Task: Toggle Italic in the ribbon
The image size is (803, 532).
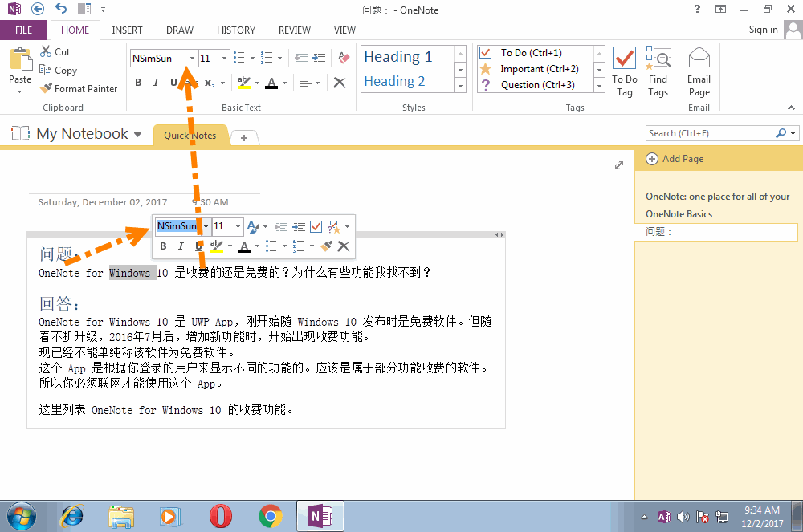Action: click(x=156, y=83)
